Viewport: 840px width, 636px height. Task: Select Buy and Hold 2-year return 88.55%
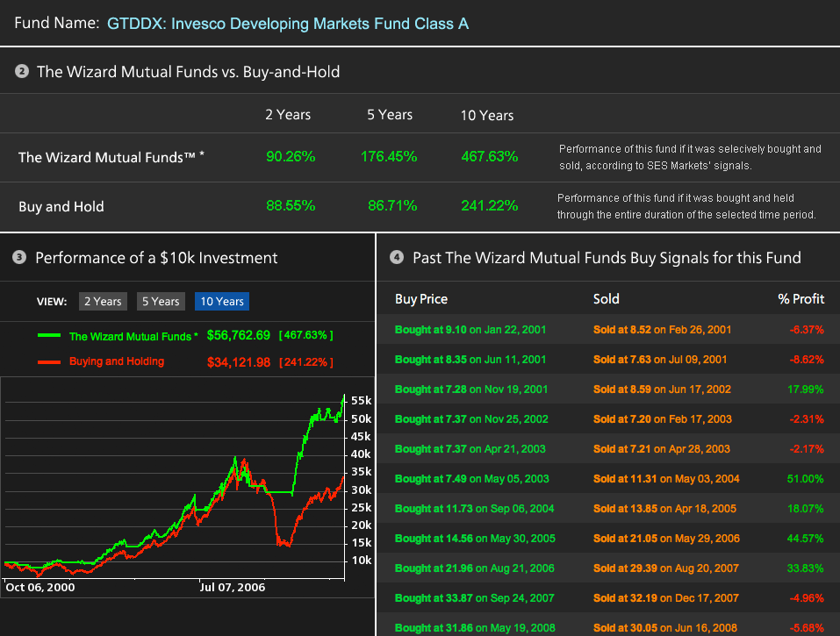291,205
